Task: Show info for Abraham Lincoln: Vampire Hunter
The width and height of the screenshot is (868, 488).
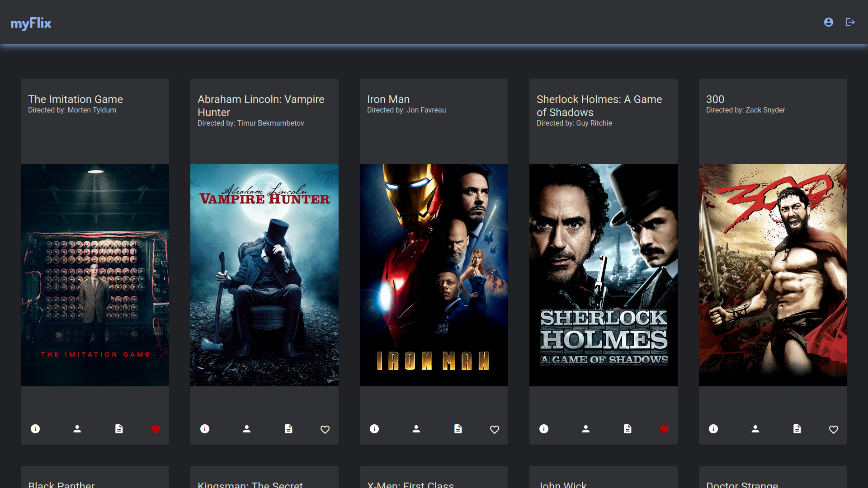Action: (205, 429)
